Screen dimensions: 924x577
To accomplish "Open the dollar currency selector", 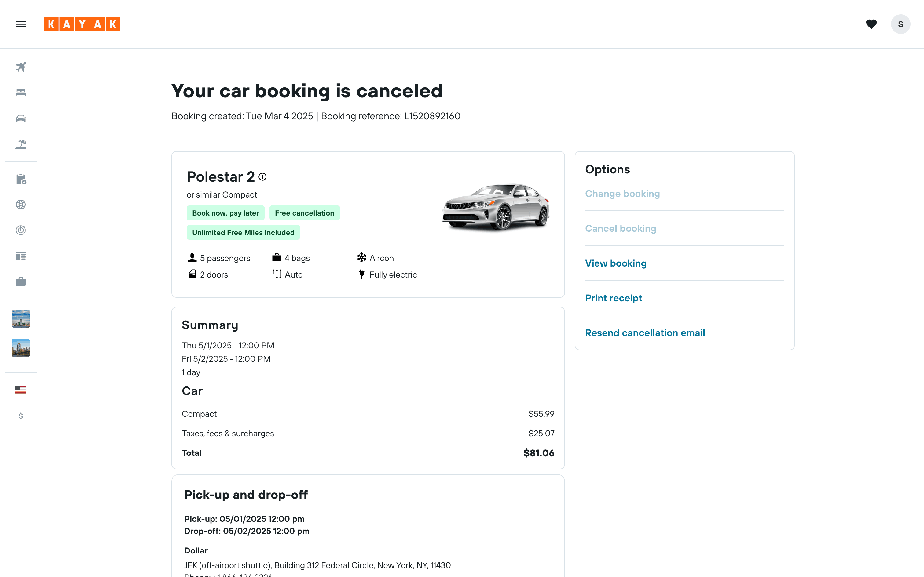I will 20,416.
